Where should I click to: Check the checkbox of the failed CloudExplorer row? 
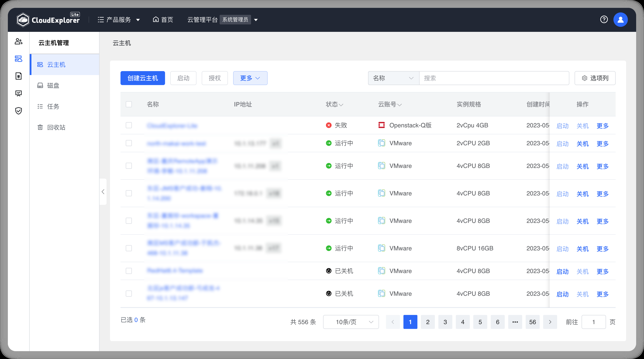click(x=129, y=125)
